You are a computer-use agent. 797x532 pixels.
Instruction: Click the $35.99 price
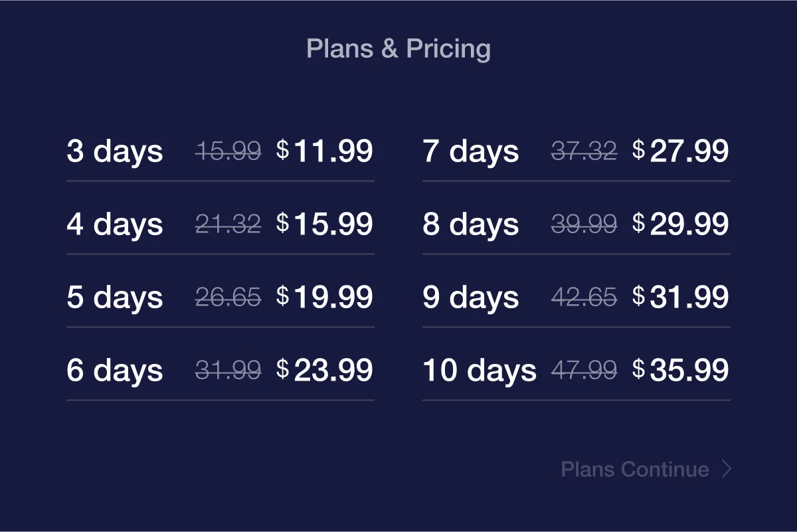[x=681, y=371]
